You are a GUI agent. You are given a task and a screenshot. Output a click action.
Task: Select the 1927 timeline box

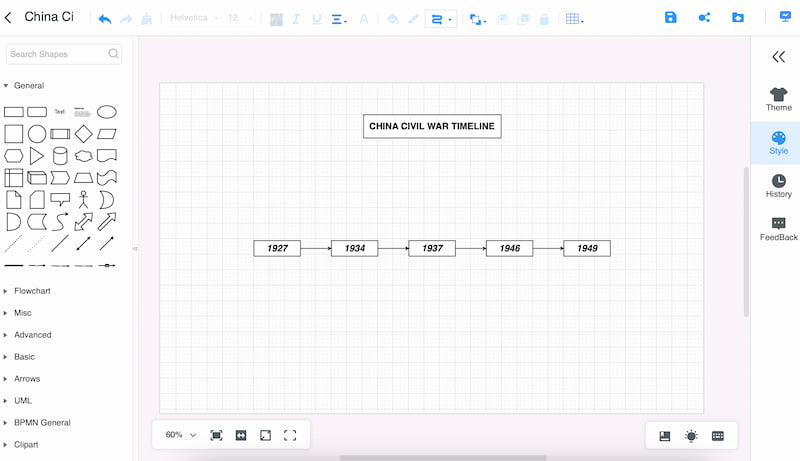point(277,248)
